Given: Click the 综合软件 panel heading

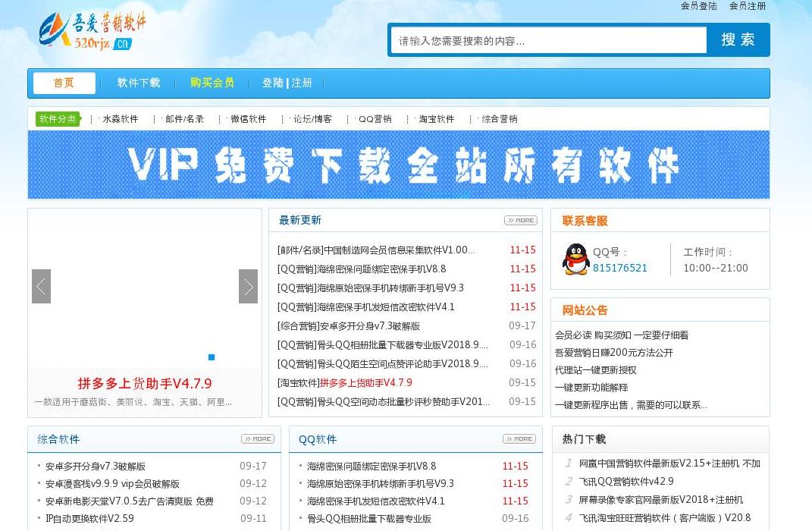Looking at the screenshot, I should pyautogui.click(x=58, y=439).
